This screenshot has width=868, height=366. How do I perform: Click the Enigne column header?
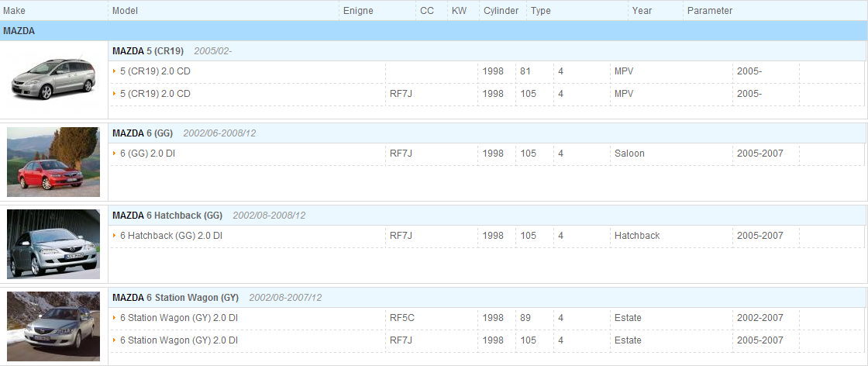pyautogui.click(x=358, y=11)
